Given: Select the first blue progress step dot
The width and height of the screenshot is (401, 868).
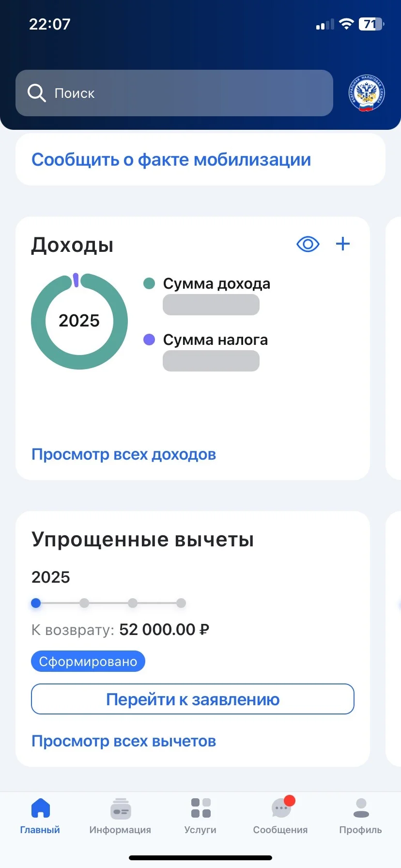Looking at the screenshot, I should (x=36, y=603).
